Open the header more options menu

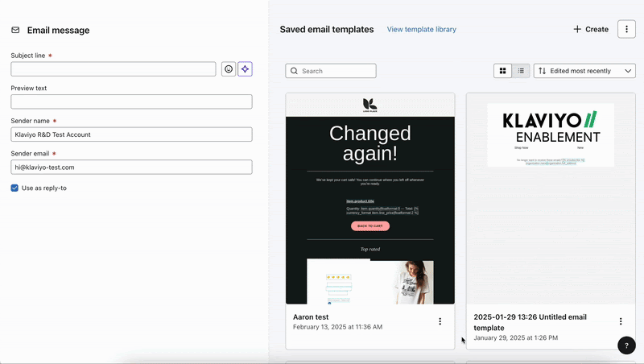(x=626, y=29)
